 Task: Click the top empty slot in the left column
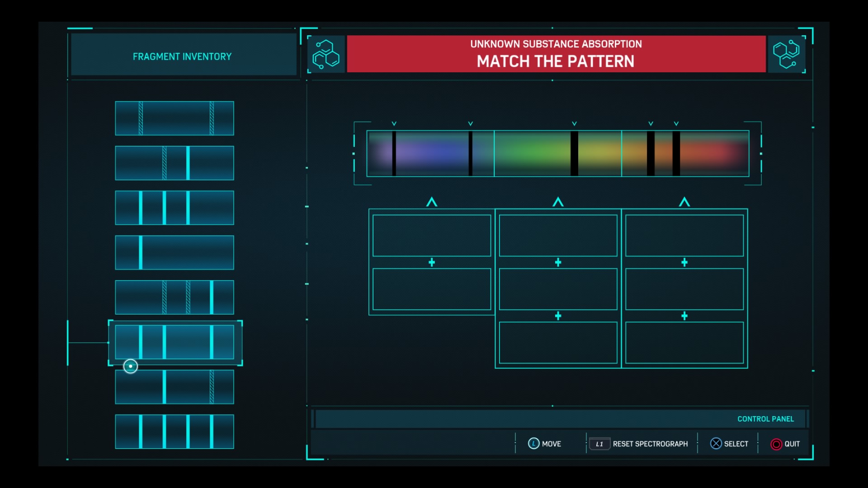tap(432, 235)
